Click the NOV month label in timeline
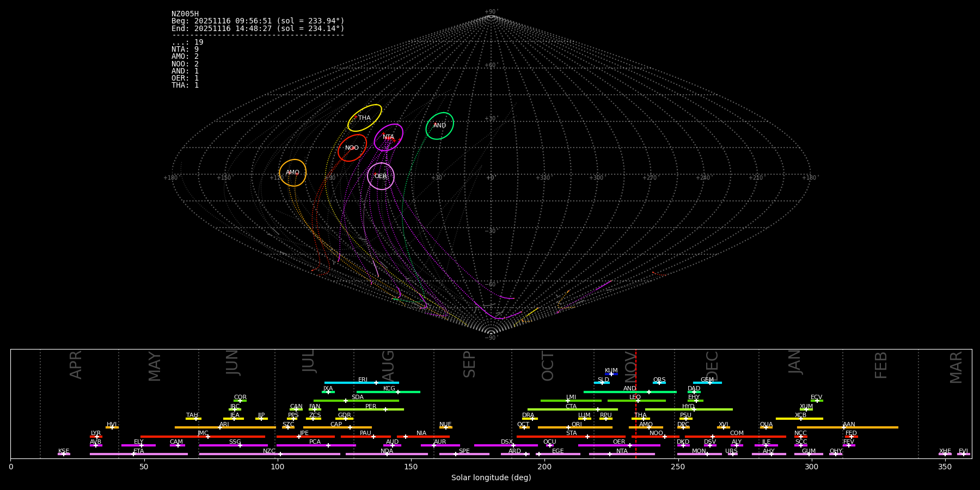This screenshot has height=490, width=980. coord(630,365)
